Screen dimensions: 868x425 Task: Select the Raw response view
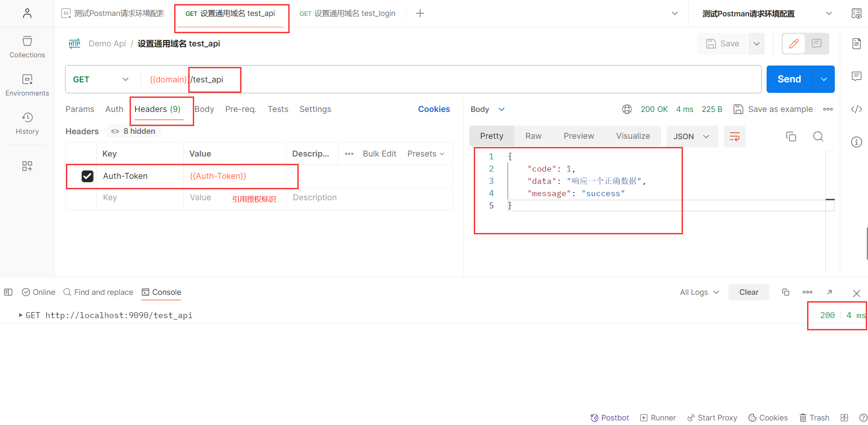533,136
